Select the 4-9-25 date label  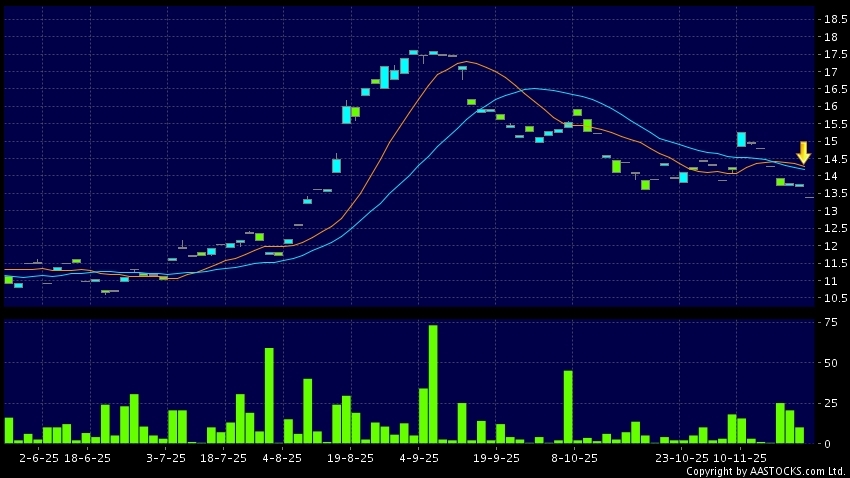[419, 458]
